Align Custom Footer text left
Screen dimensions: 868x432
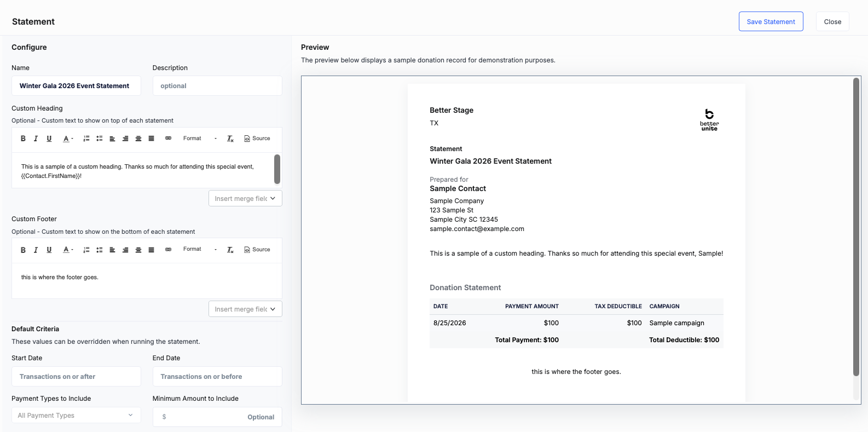point(112,250)
